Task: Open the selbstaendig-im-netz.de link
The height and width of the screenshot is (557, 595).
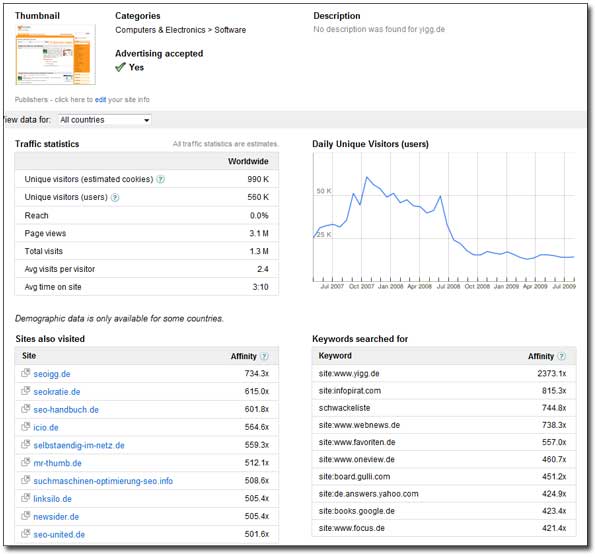Action: [x=79, y=445]
